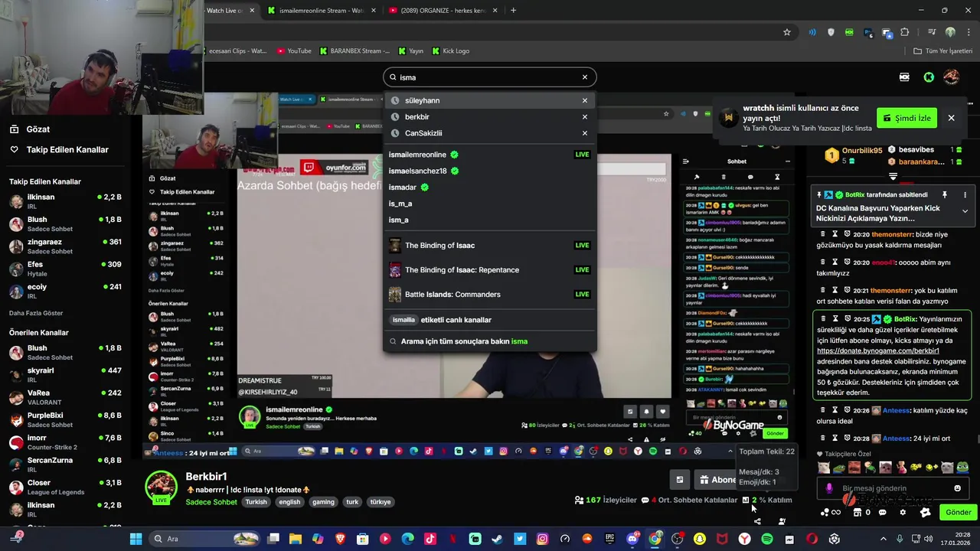The image size is (980, 551).
Task: Select ismaelsanchez18 in search suggestions
Action: point(489,171)
